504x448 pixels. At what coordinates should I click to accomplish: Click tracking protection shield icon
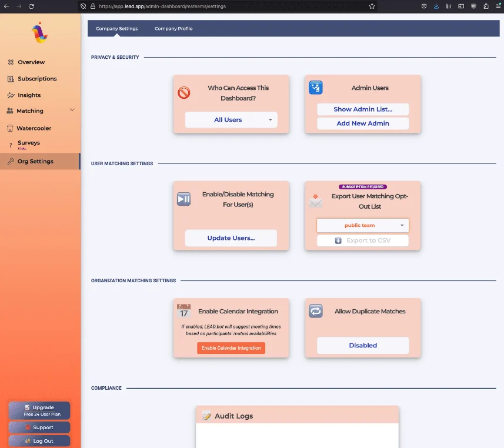pos(84,6)
